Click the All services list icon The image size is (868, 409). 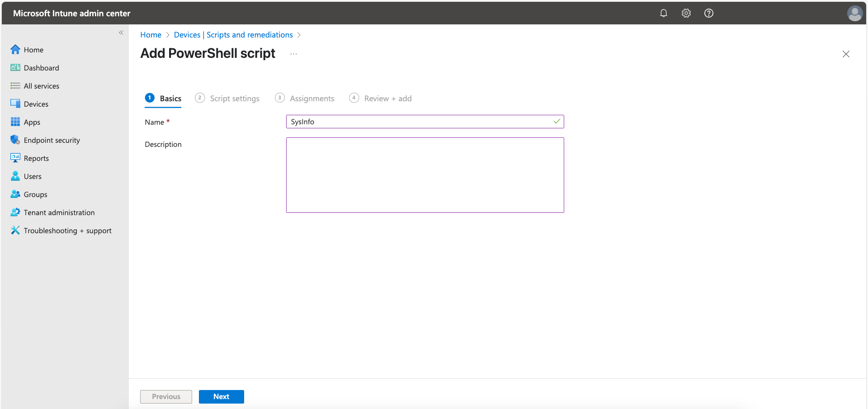[15, 85]
